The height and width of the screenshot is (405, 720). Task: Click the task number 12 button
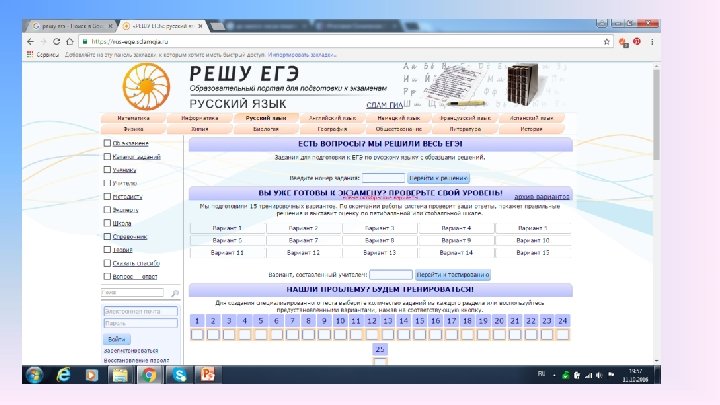(372, 321)
